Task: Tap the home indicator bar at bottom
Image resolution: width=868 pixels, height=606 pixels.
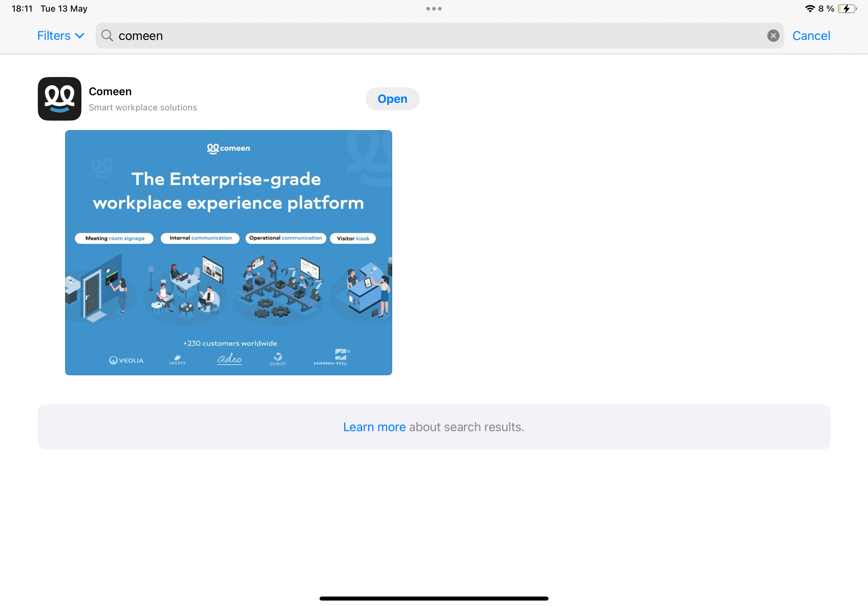Action: click(x=434, y=598)
